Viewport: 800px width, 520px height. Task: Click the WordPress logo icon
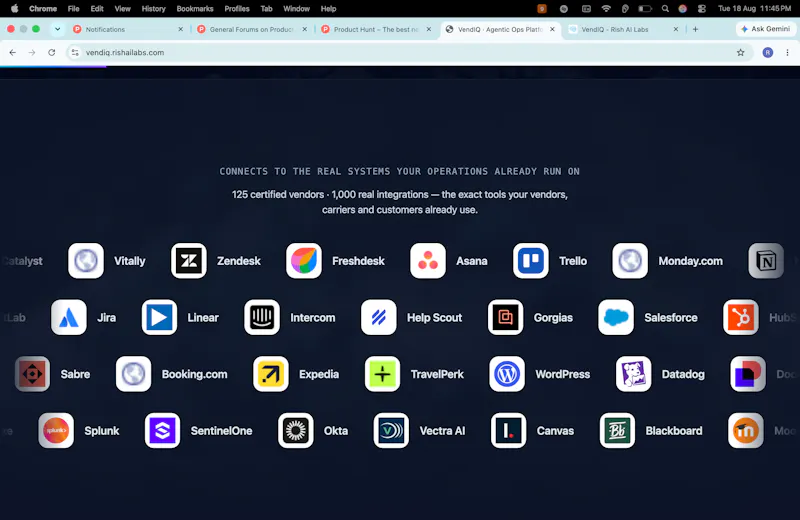(507, 374)
